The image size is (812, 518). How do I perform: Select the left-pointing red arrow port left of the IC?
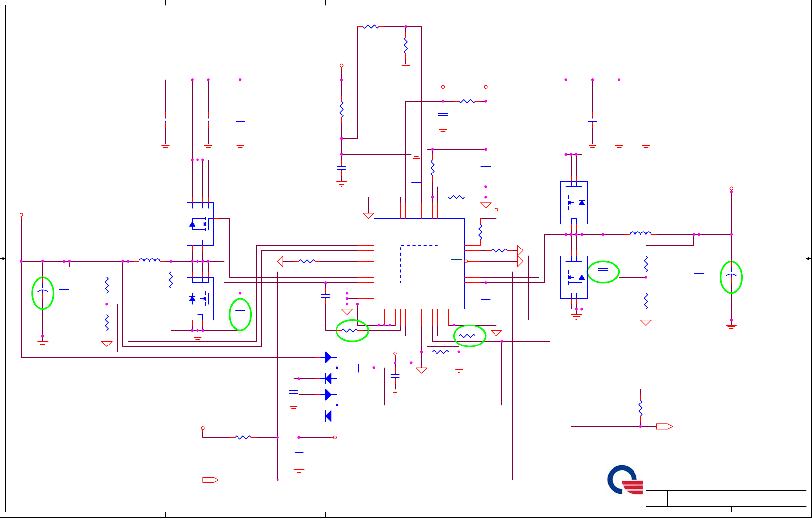pyautogui.click(x=280, y=261)
